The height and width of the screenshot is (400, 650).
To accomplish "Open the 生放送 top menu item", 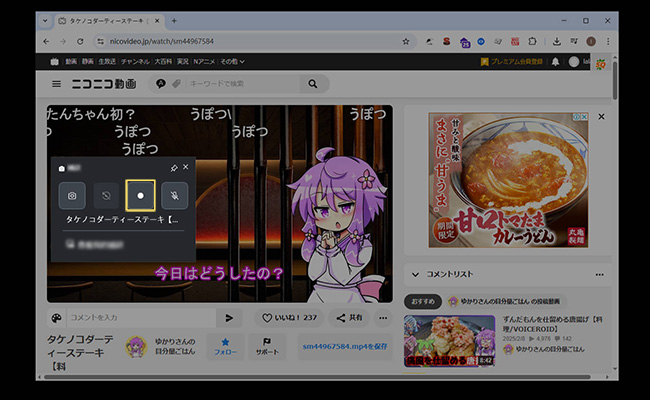I will click(107, 61).
